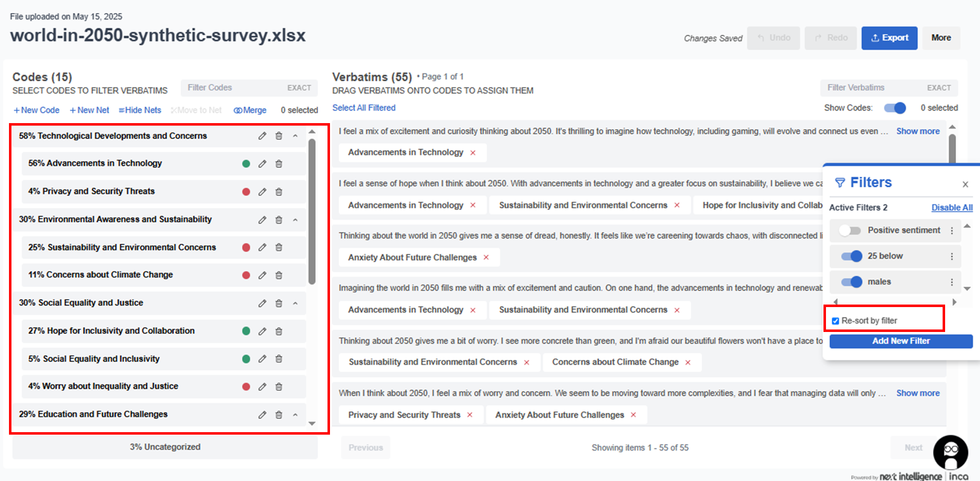The image size is (980, 481).
Task: Open the More menu
Action: [941, 38]
